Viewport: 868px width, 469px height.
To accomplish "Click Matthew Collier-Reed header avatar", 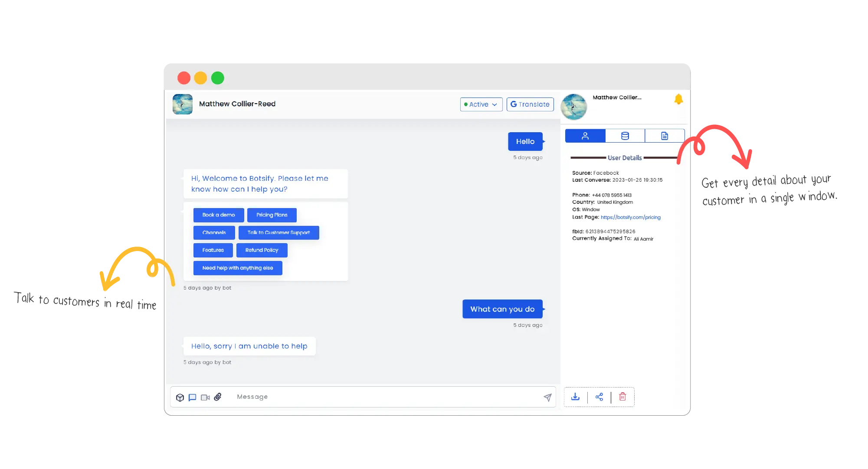I will point(183,104).
